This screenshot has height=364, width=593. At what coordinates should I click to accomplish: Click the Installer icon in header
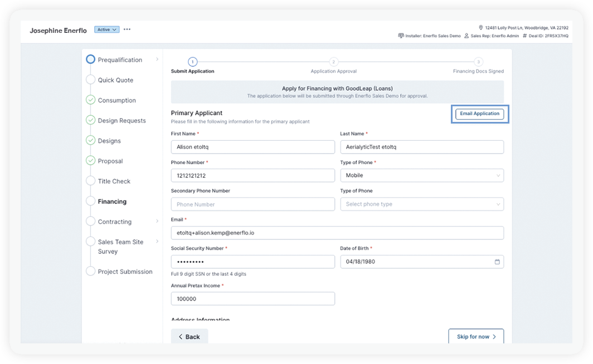(401, 36)
